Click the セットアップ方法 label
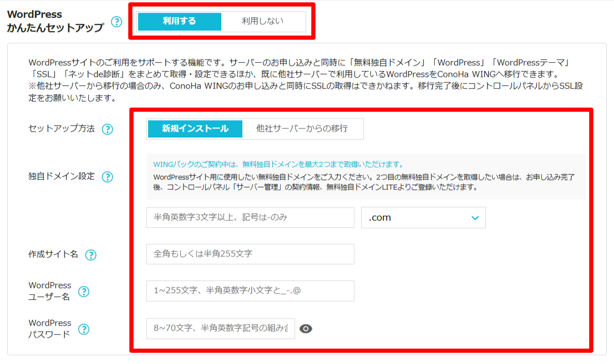Screen dimensions: 614x364 62,129
